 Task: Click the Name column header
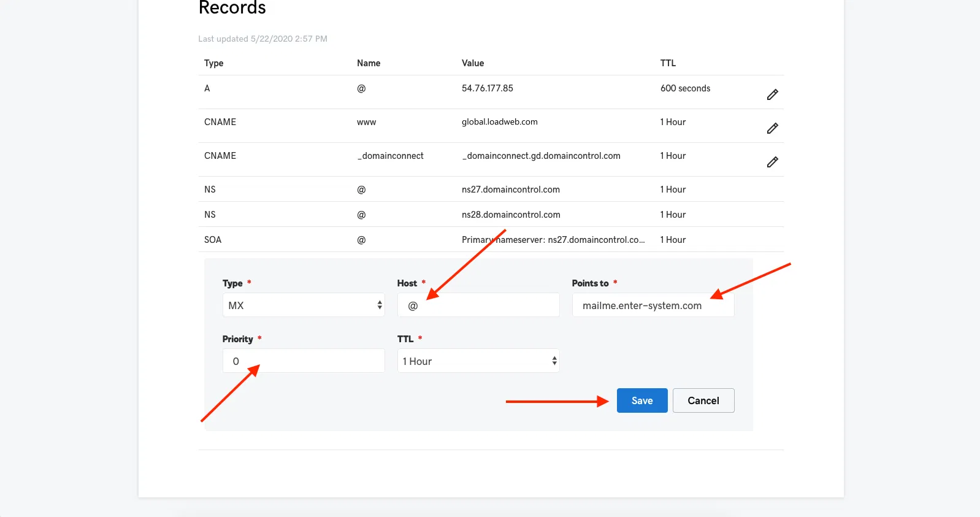coord(369,63)
